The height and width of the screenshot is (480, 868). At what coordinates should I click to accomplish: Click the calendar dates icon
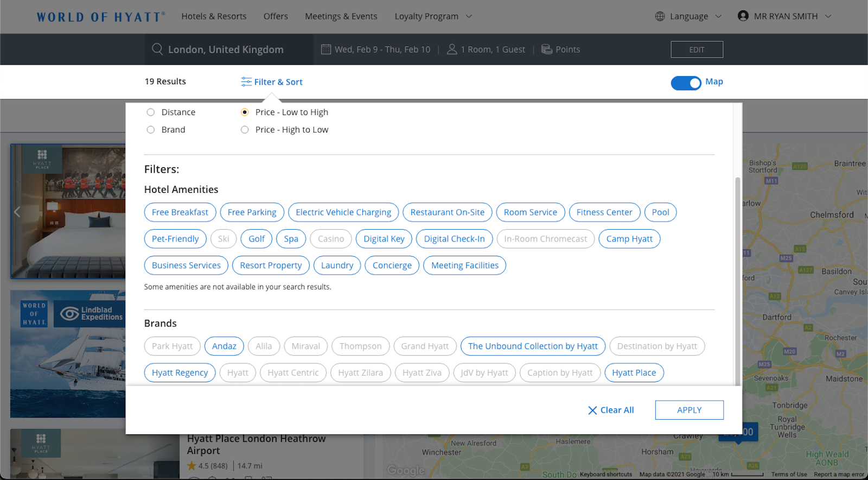326,49
